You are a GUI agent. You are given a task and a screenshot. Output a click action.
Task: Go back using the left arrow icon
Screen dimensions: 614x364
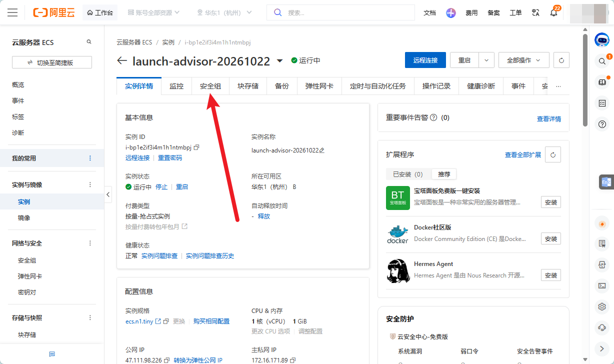click(x=122, y=60)
